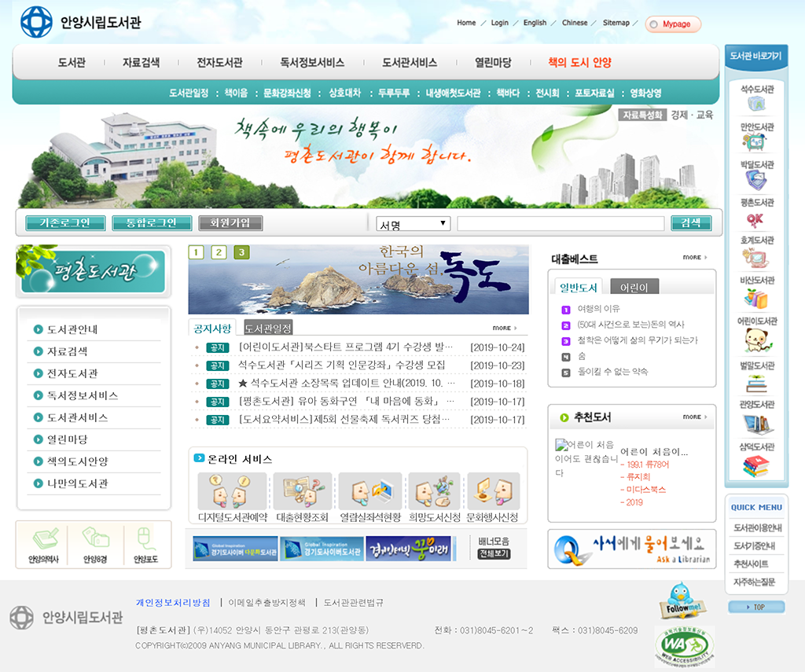Click the search keyword input field
This screenshot has width=805, height=672.
(560, 224)
